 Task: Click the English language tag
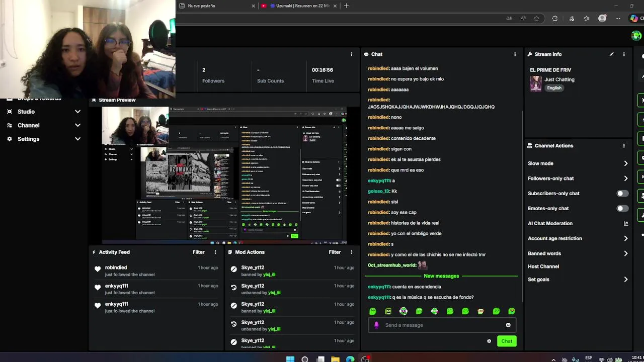[554, 88]
